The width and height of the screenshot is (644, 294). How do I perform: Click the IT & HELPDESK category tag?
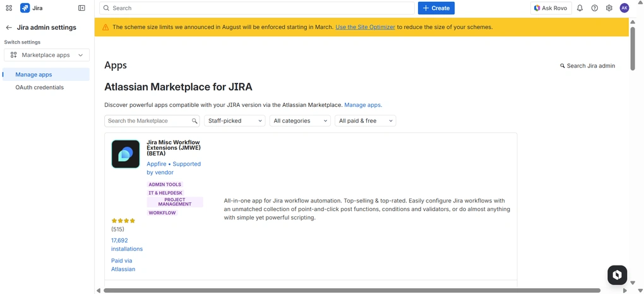click(165, 193)
